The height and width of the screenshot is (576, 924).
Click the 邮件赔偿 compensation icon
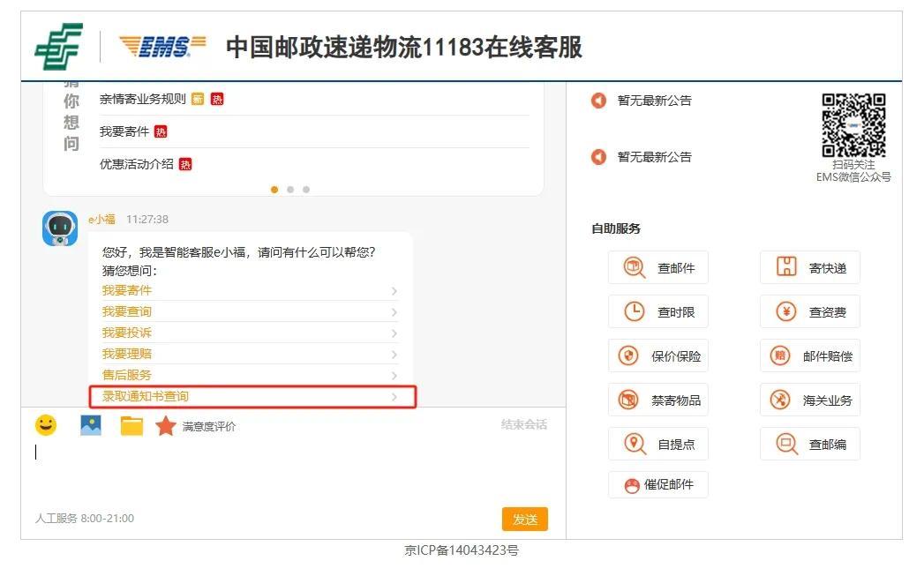pos(780,355)
